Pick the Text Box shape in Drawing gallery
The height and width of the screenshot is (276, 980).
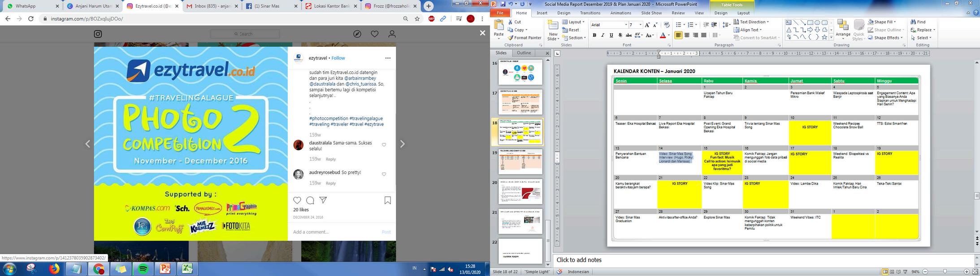[789, 22]
